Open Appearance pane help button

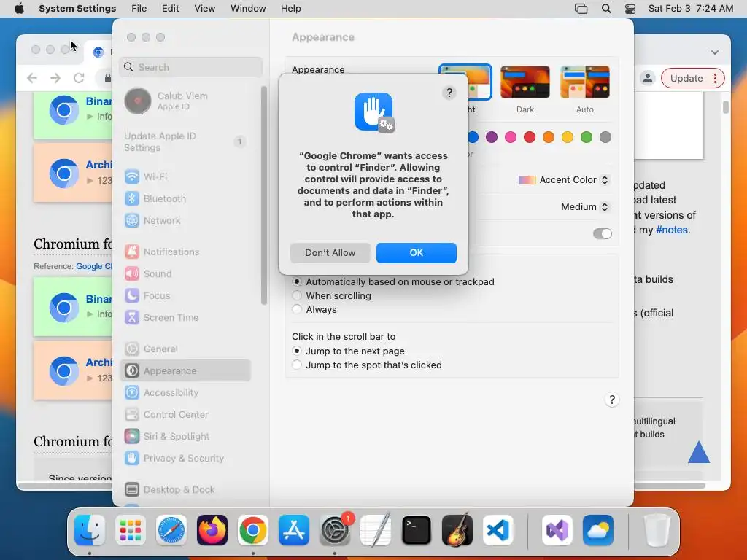pyautogui.click(x=612, y=400)
